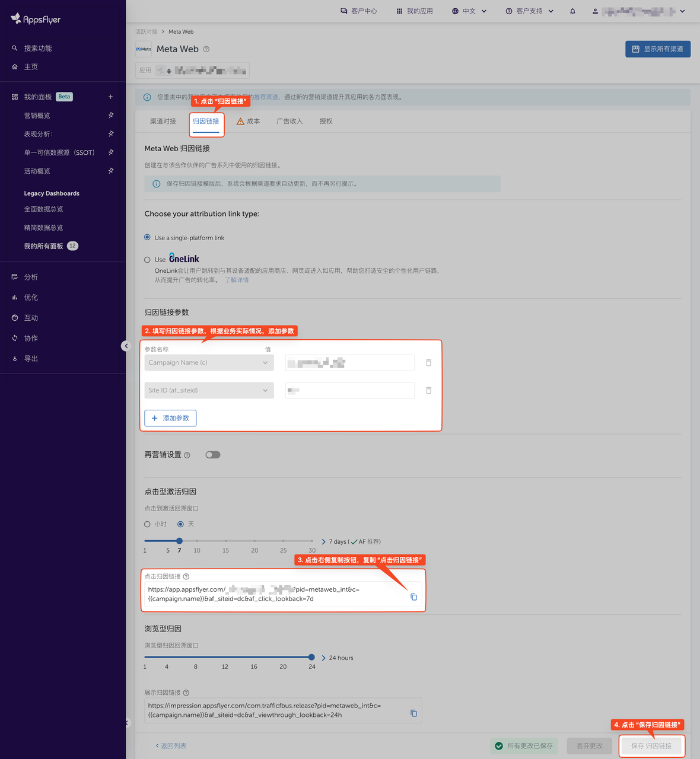700x759 pixels.
Task: Open 导出 from the sidebar
Action: pos(15,358)
